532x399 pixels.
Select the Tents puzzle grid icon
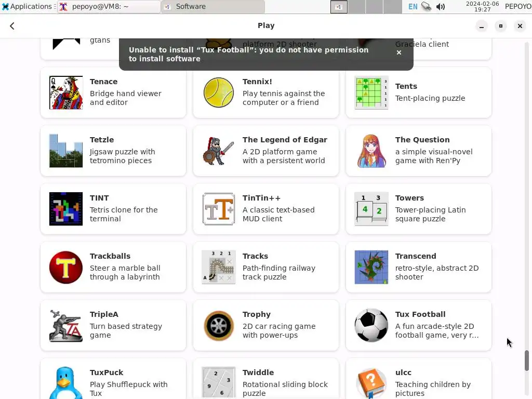pos(371,92)
